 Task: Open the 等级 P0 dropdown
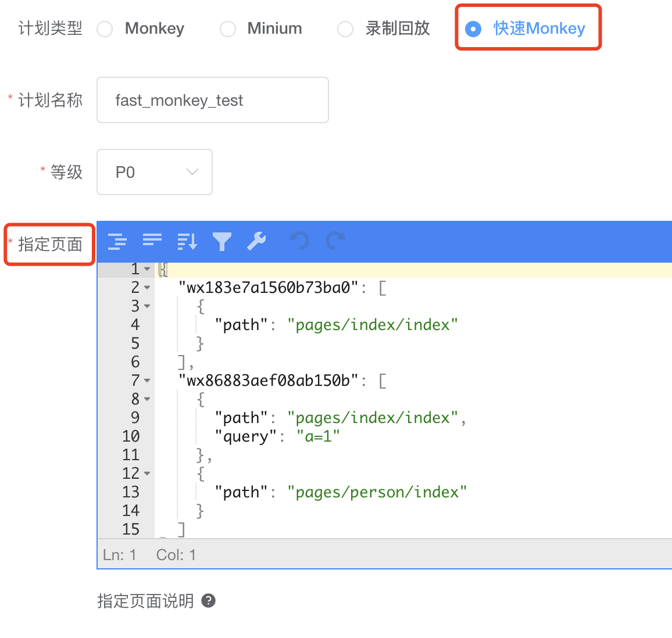click(154, 172)
